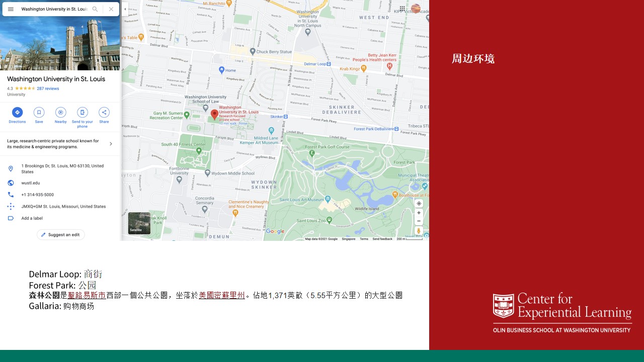Open the Terms link on the map
Viewport: 644px width, 362px height.
[364, 239]
